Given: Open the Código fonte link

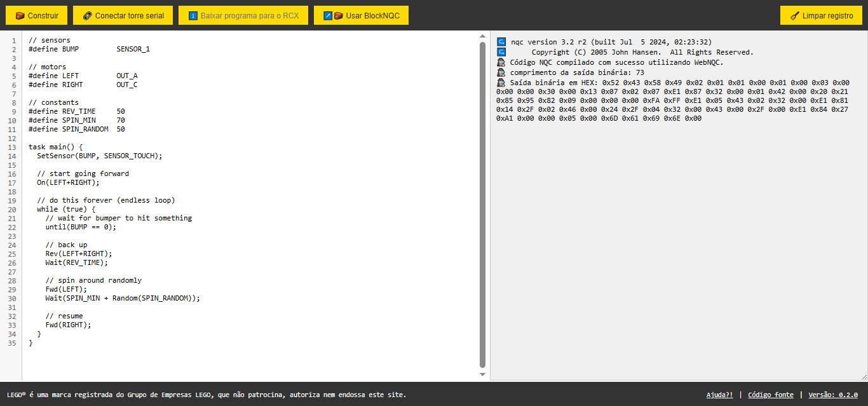Looking at the screenshot, I should tap(771, 395).
